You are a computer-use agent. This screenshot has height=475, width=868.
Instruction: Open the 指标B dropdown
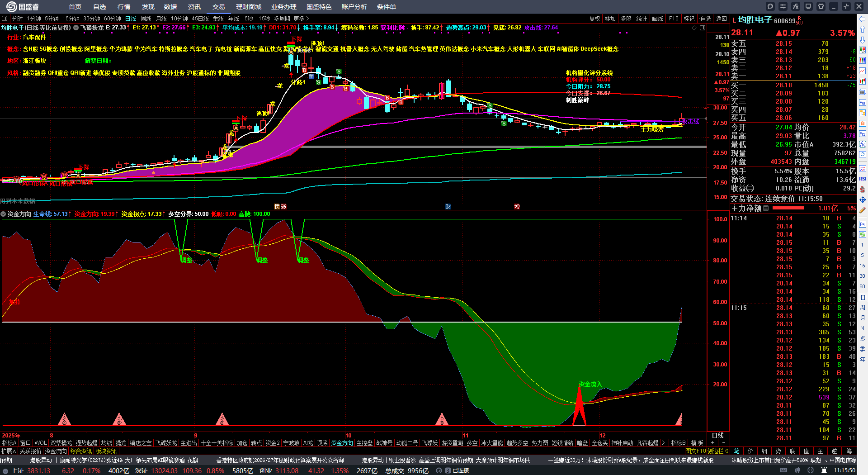[x=679, y=443]
